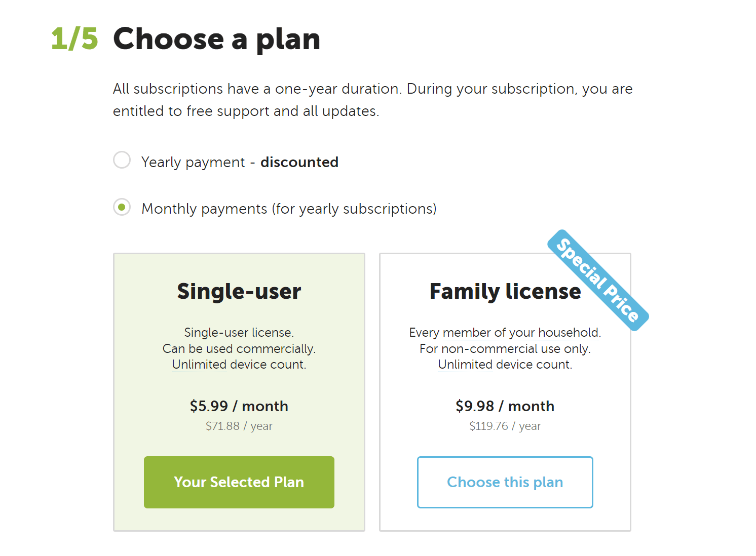Screen dimensions: 756x556
Task: Click the bold 'discounted' label
Action: [x=299, y=162]
